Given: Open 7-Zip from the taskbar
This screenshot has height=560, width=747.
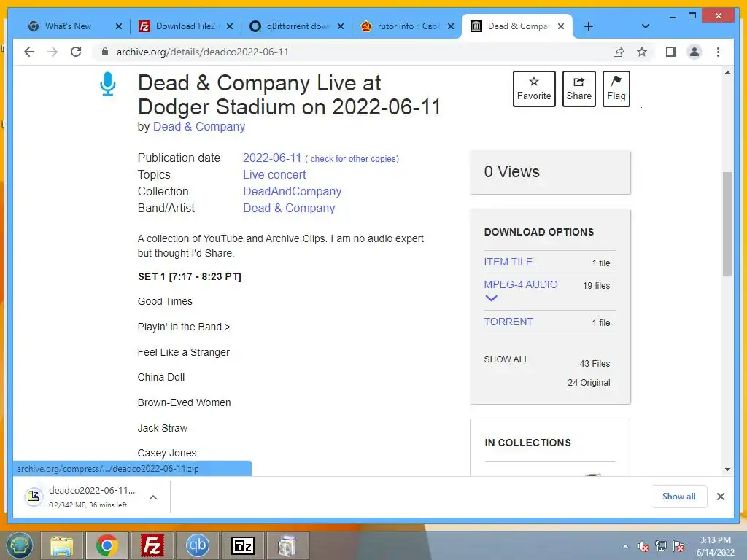Looking at the screenshot, I should 242,545.
